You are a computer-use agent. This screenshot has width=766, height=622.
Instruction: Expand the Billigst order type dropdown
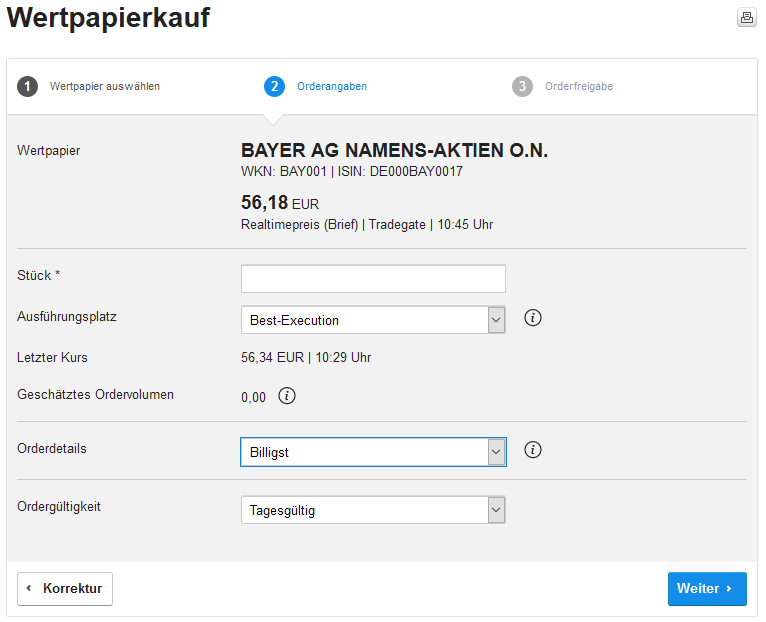pos(373,452)
